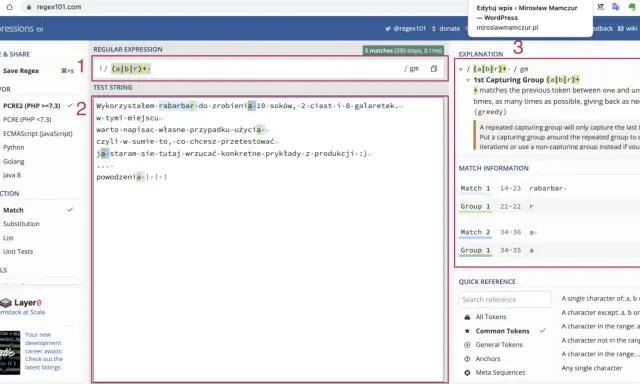Open the donate link
Screen dimensions: 640x384
point(449,29)
